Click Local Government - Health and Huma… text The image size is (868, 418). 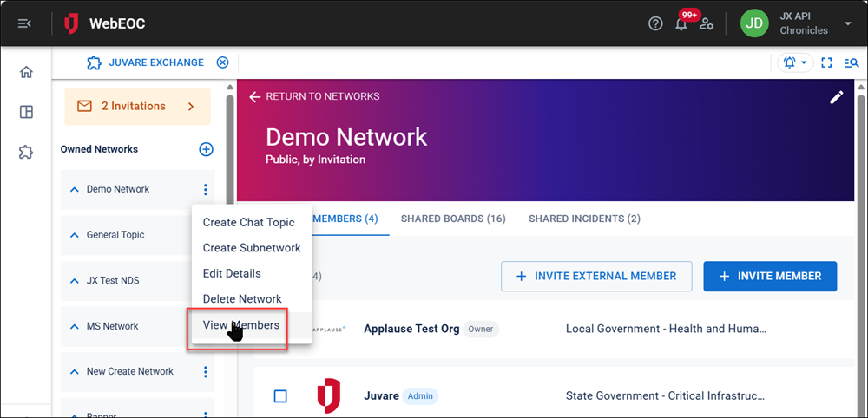[667, 329]
